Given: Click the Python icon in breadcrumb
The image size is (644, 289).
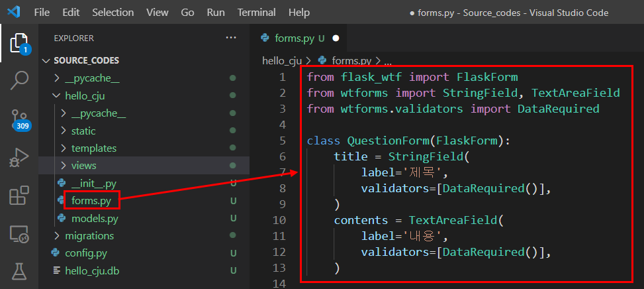Looking at the screenshot, I should [322, 60].
